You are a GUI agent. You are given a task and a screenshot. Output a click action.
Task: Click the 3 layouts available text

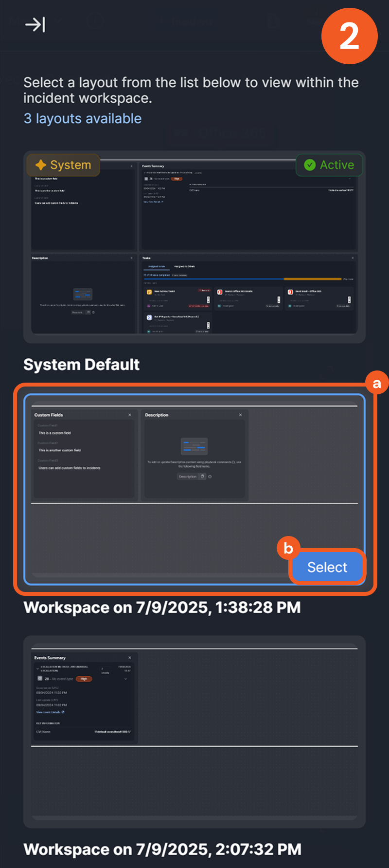coord(83,119)
